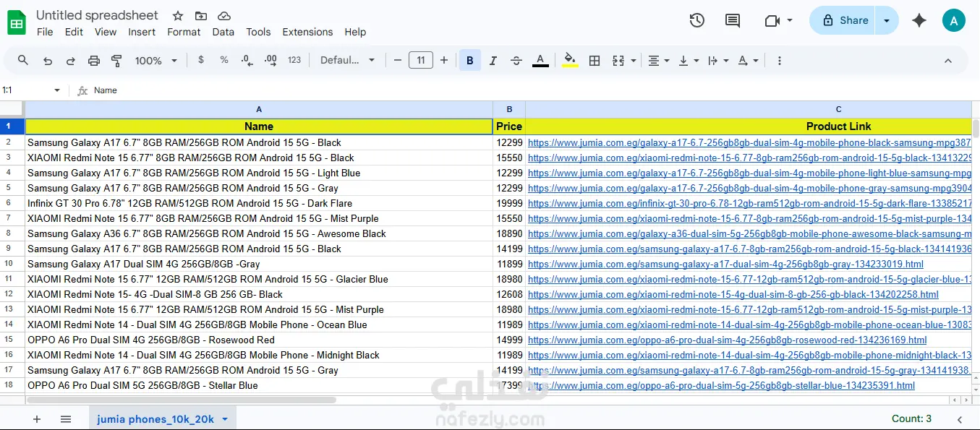Toggle bold formatting
The height and width of the screenshot is (430, 980).
(470, 61)
